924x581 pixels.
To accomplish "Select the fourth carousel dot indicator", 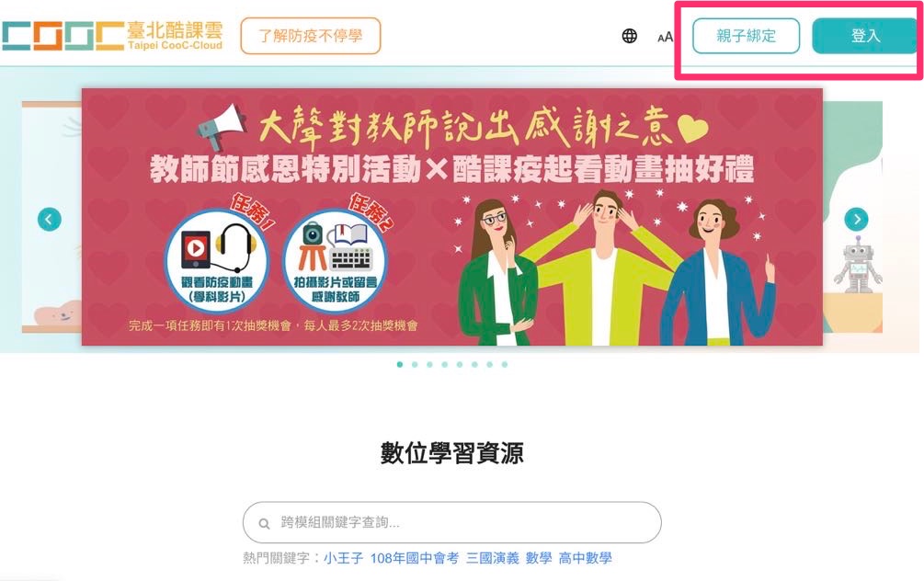I will pyautogui.click(x=445, y=365).
